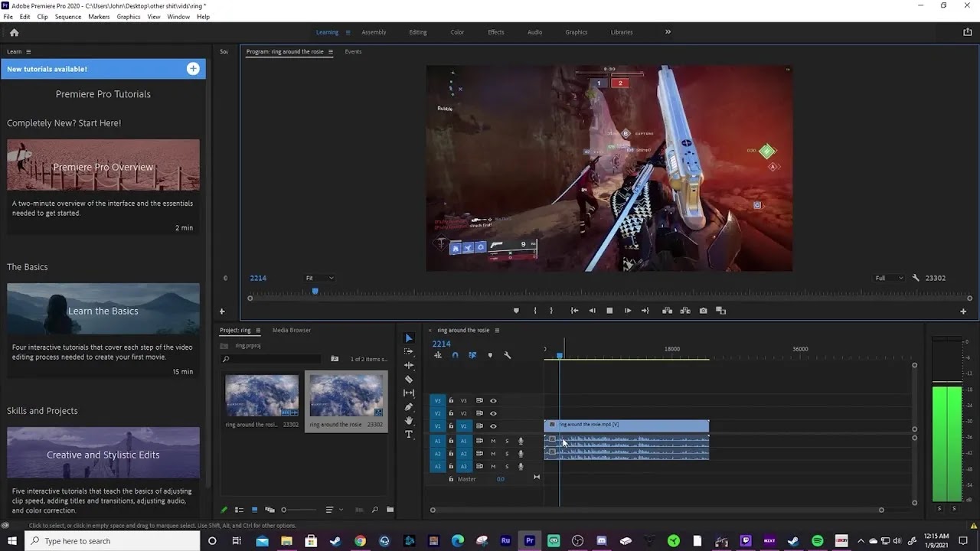The width and height of the screenshot is (980, 551).
Task: Go to In point button
Action: pos(574,311)
